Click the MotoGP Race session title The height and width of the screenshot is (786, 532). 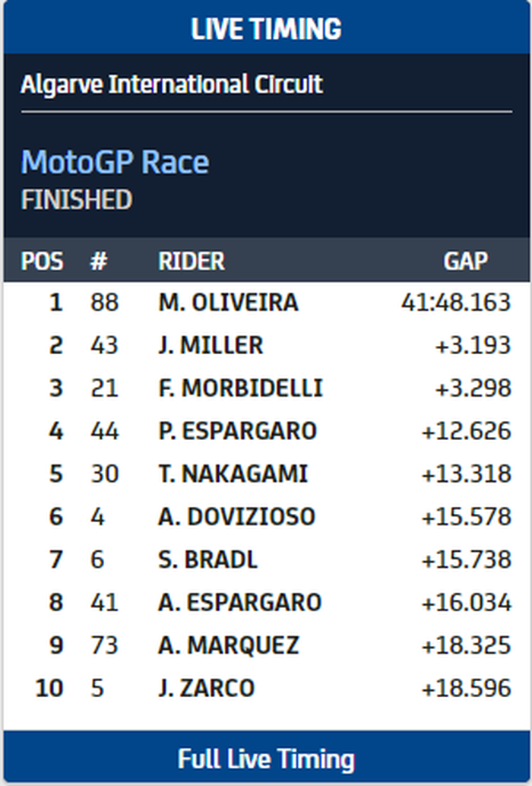(115, 162)
